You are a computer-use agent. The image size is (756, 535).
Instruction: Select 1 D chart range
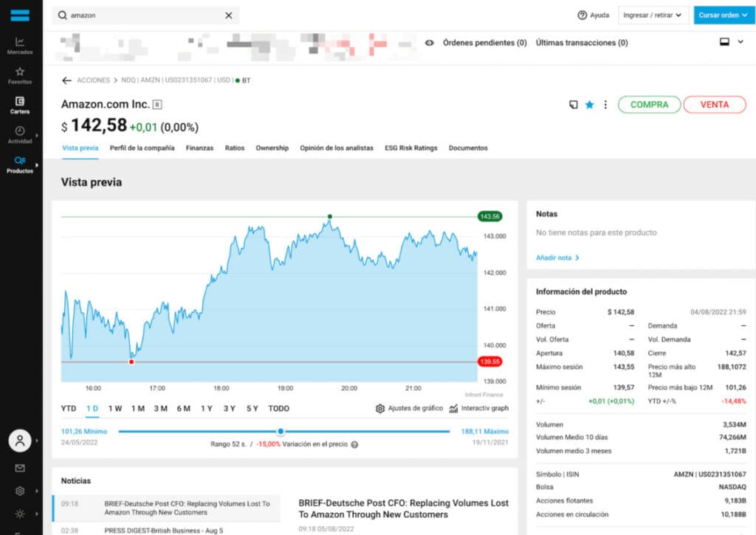(x=92, y=409)
